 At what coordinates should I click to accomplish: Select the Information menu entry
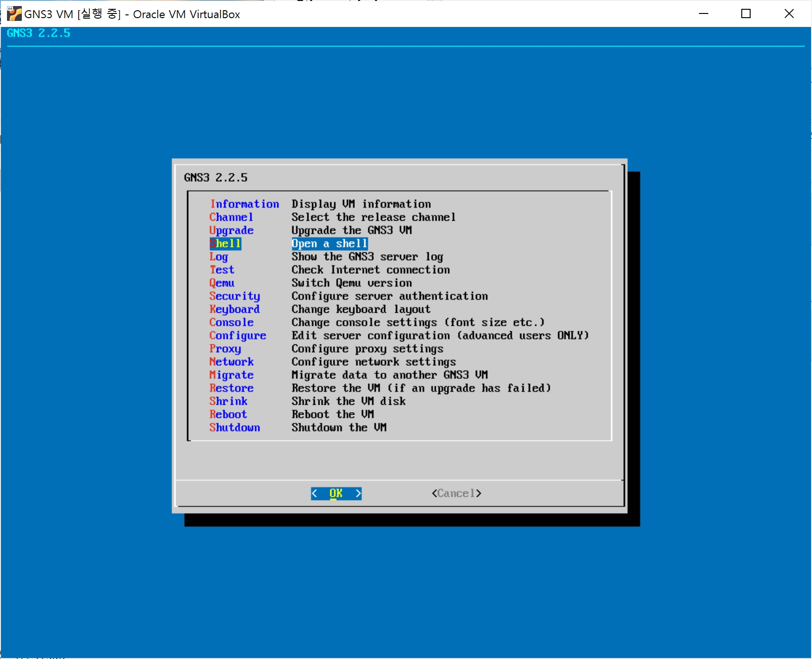click(245, 204)
